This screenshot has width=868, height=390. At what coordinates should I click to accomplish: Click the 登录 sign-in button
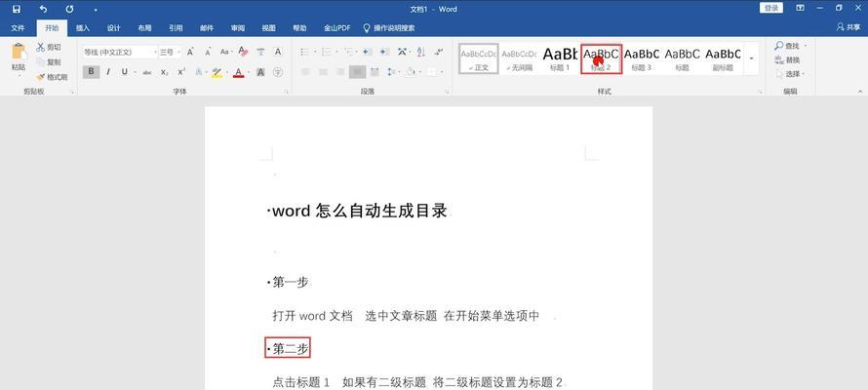[772, 8]
